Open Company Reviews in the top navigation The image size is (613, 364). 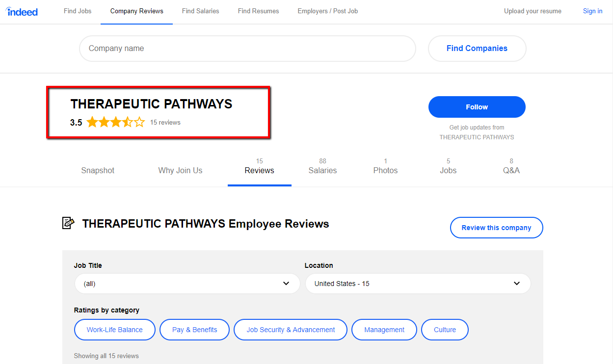click(x=137, y=11)
